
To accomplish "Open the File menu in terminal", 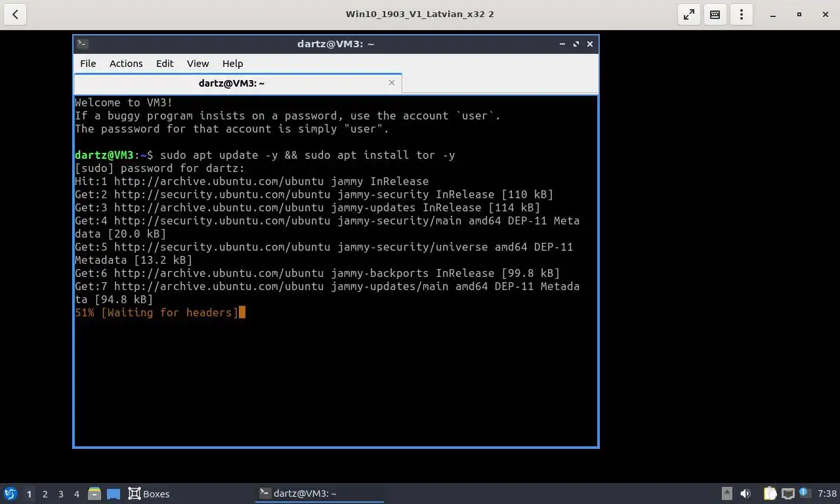I will click(88, 63).
